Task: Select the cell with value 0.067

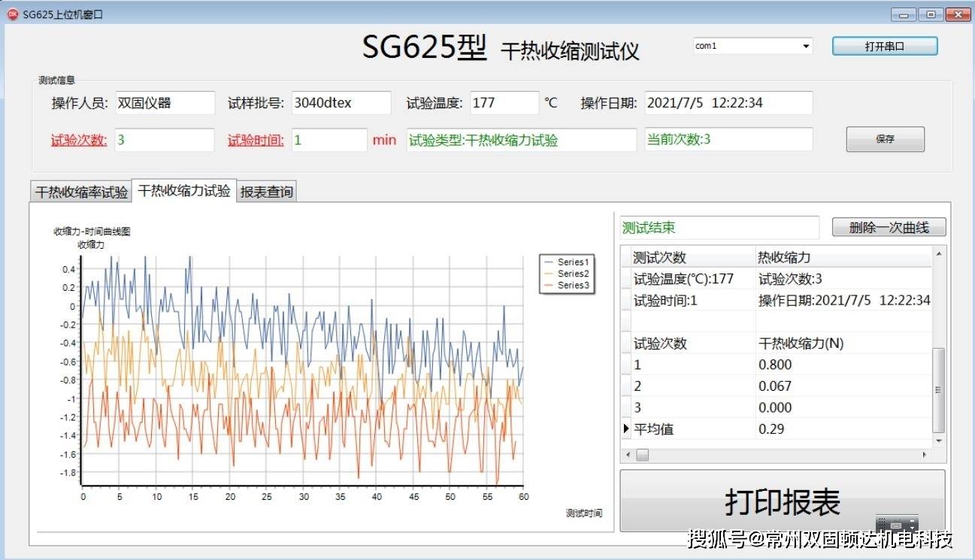Action: (x=843, y=386)
